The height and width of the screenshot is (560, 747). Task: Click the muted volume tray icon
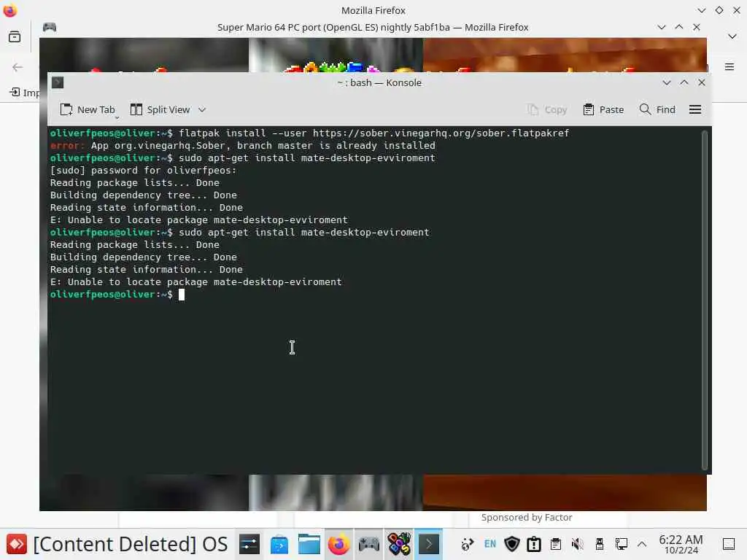click(578, 544)
